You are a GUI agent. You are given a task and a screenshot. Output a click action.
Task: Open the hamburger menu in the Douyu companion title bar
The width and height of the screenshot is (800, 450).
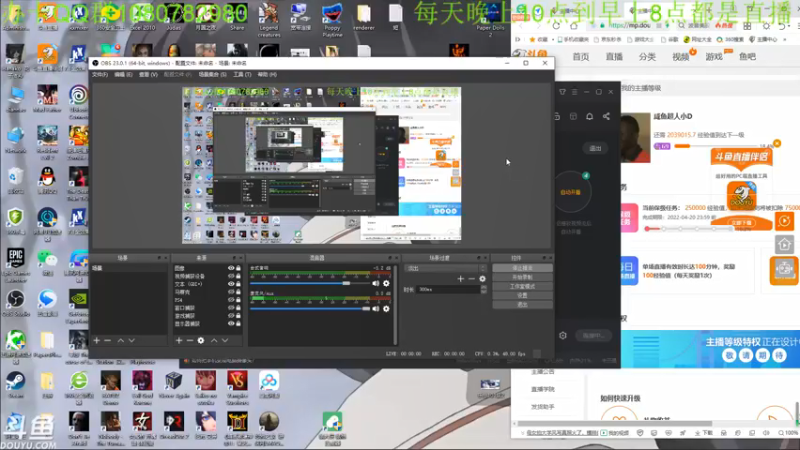coord(574,92)
